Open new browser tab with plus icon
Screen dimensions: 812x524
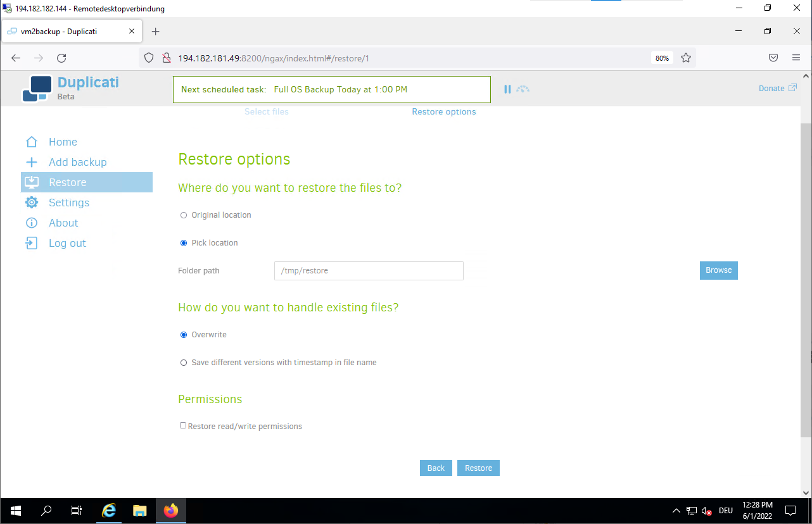click(x=156, y=32)
